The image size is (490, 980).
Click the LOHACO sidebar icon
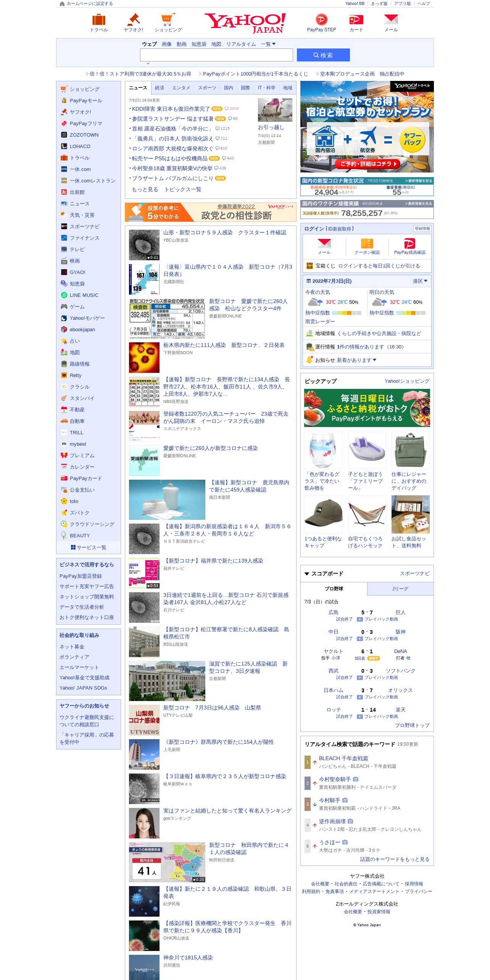coord(64,146)
